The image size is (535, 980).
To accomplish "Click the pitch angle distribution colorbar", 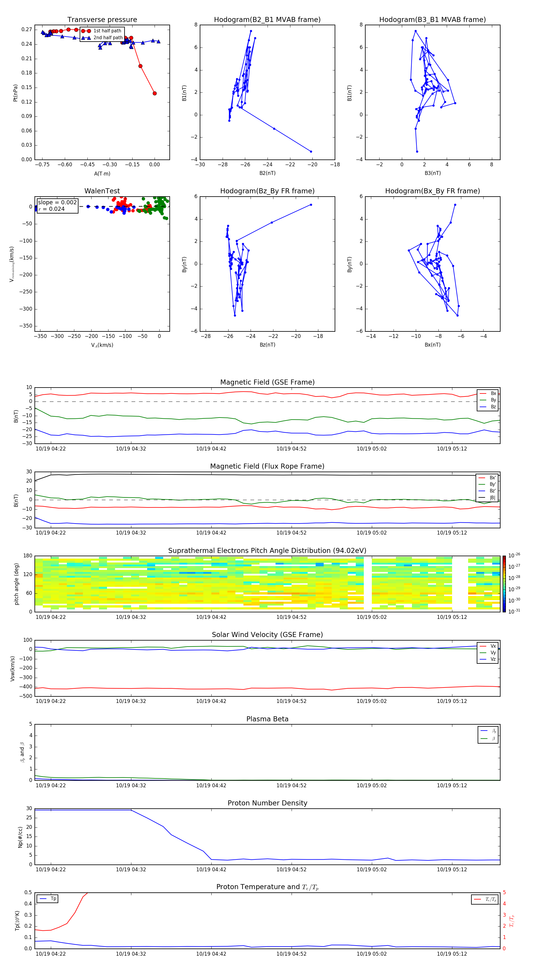I will coord(504,584).
